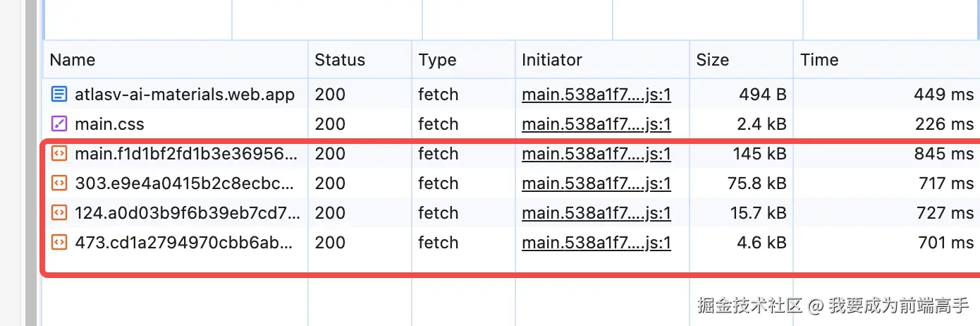Select the 473.cd1a2794970cbb6ab request name
980x326 pixels.
point(185,243)
